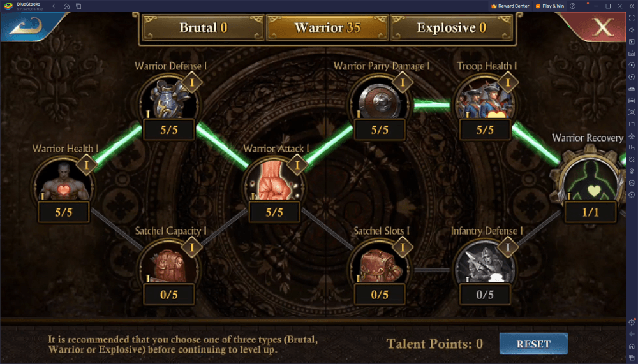Go to BlueStacks home screen
The height and width of the screenshot is (364, 638).
point(67,6)
